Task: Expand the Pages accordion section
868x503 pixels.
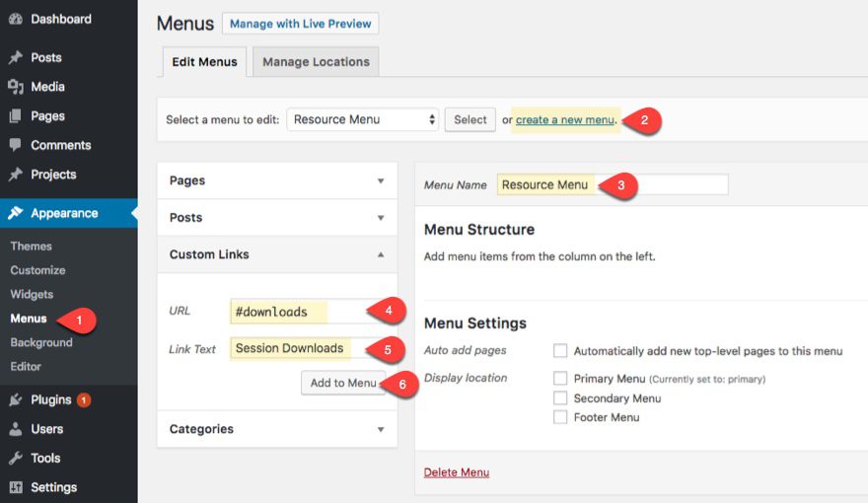Action: (276, 180)
